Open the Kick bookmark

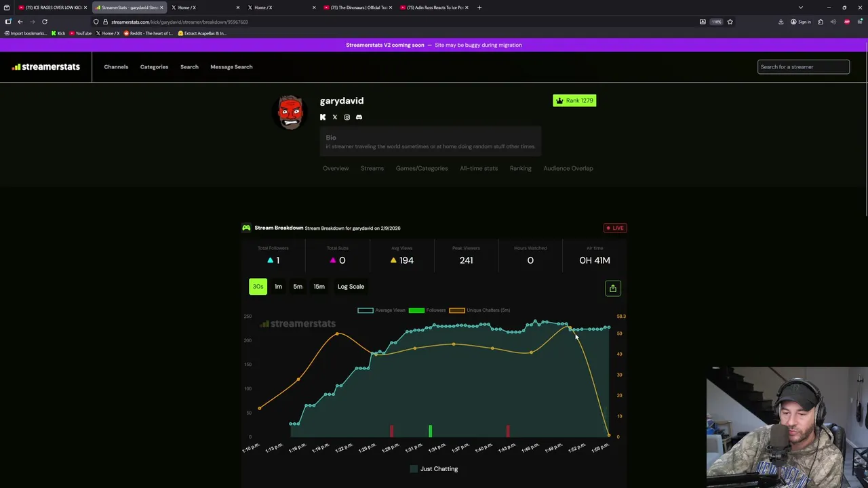(x=58, y=33)
